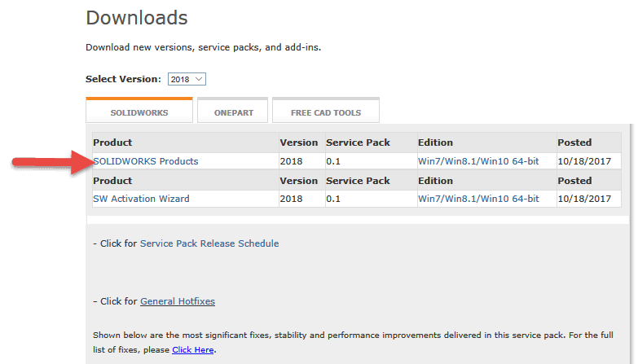The width and height of the screenshot is (638, 364).
Task: Click the Edition header above SW Activation Wizard
Action: [x=435, y=180]
